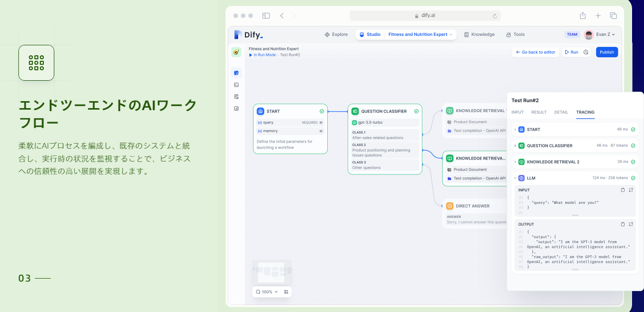The width and height of the screenshot is (644, 312).
Task: Expand the QUESTION CLASSIFIER tracing row
Action: click(x=515, y=146)
